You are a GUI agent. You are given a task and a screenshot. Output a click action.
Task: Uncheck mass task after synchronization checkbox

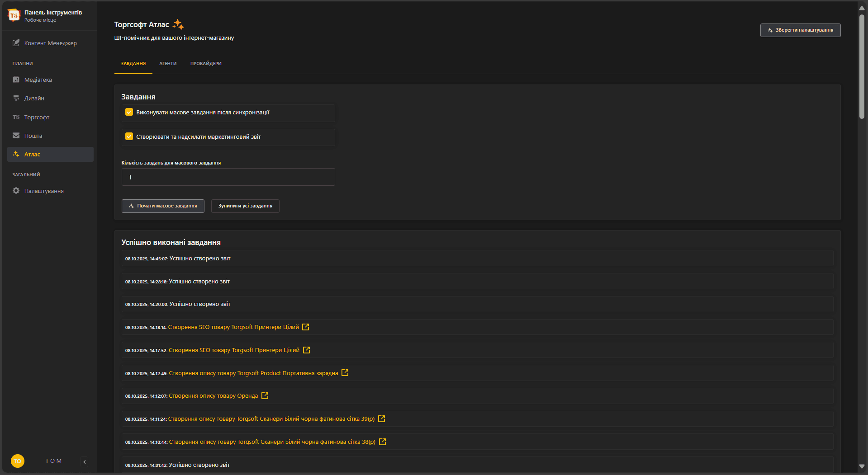pyautogui.click(x=129, y=113)
